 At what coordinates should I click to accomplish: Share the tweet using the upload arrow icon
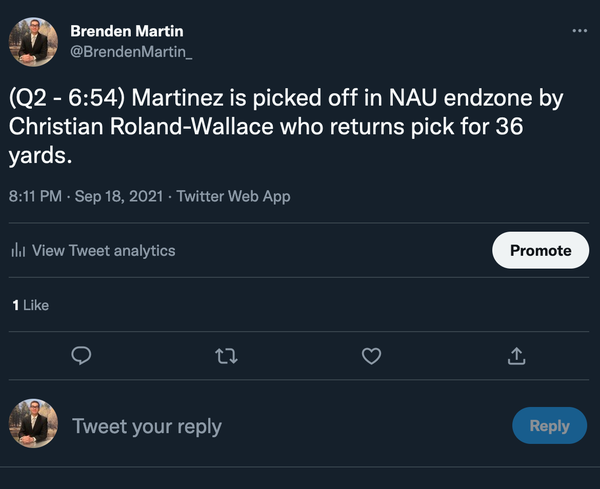pyautogui.click(x=517, y=355)
